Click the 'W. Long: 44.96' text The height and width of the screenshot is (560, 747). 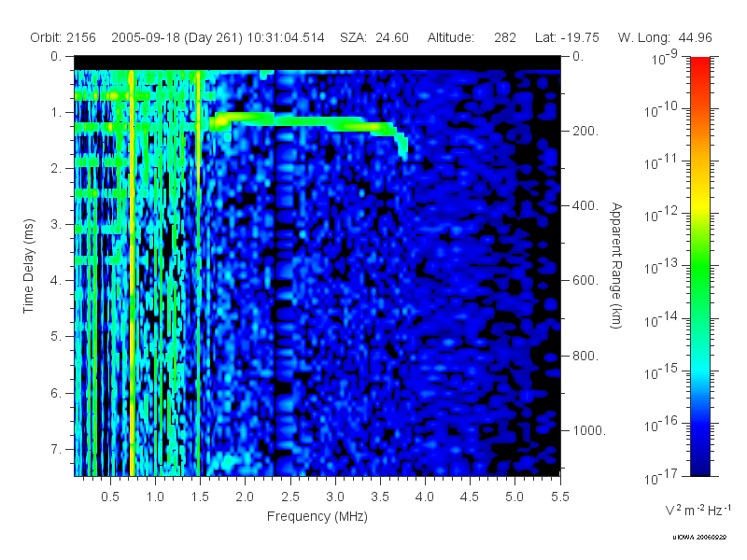point(665,37)
